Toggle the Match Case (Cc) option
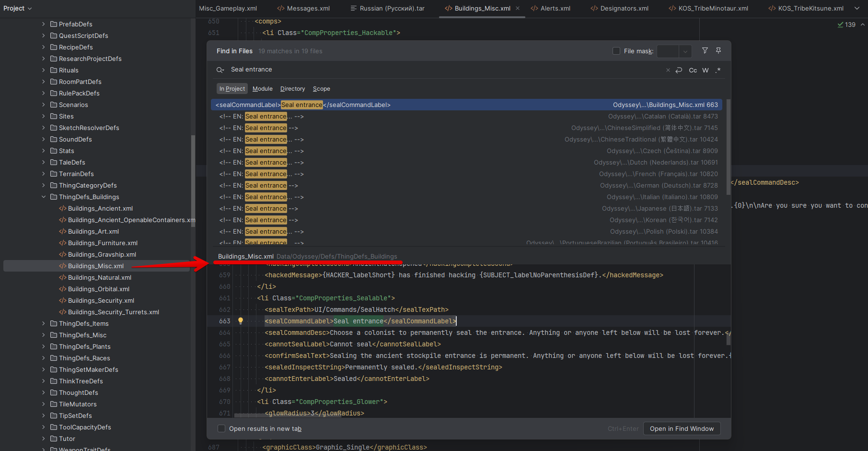Image resolution: width=868 pixels, height=451 pixels. [693, 71]
